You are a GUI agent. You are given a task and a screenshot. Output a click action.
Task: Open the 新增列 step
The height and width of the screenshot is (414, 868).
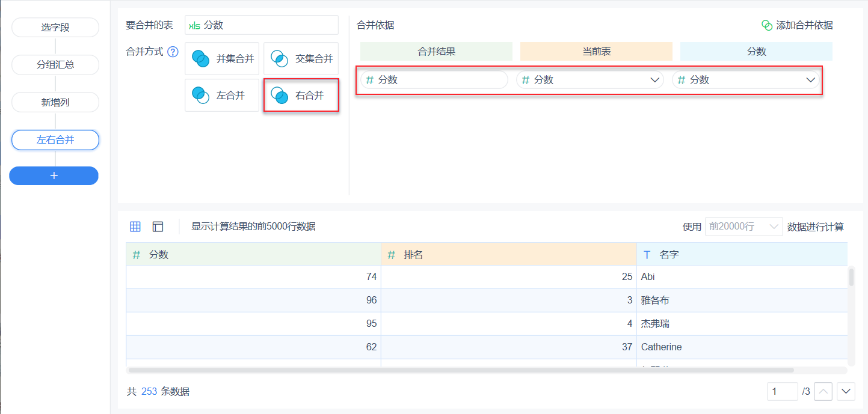[x=55, y=103]
